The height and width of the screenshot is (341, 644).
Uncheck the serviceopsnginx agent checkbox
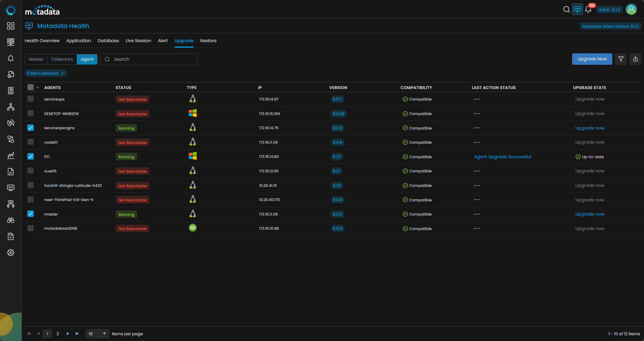(x=31, y=128)
